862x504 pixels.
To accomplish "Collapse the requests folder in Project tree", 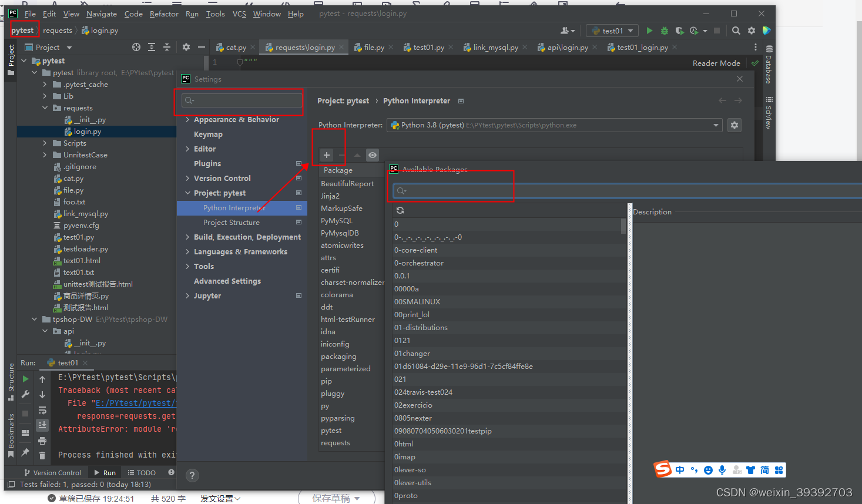I will point(45,107).
